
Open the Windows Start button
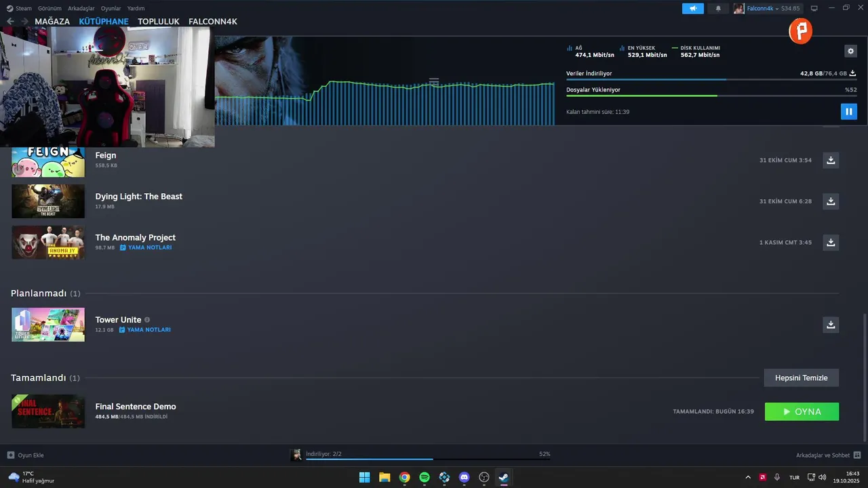click(364, 477)
